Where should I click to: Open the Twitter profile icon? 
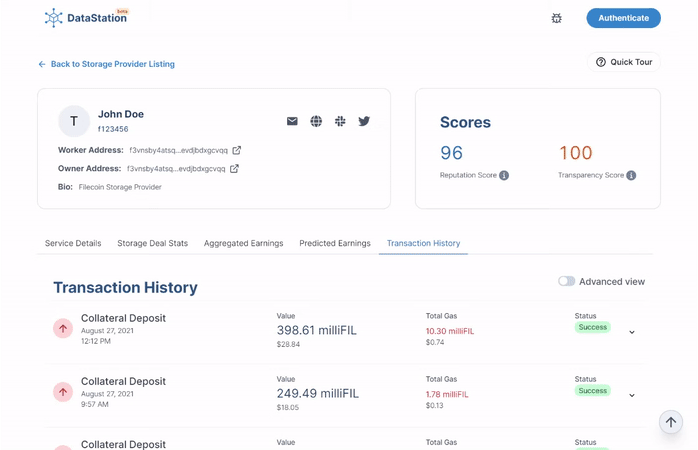tap(364, 121)
